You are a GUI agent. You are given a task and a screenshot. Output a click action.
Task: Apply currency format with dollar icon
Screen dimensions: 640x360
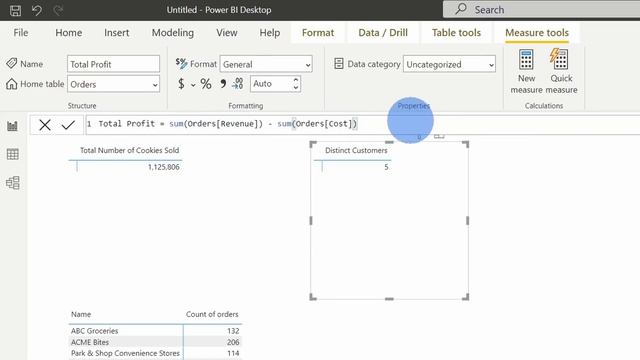(x=181, y=84)
